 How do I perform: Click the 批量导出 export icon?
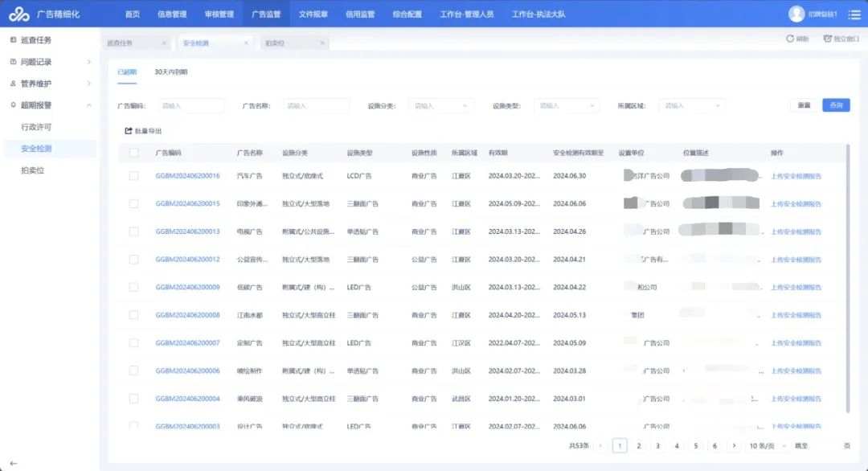tap(128, 131)
